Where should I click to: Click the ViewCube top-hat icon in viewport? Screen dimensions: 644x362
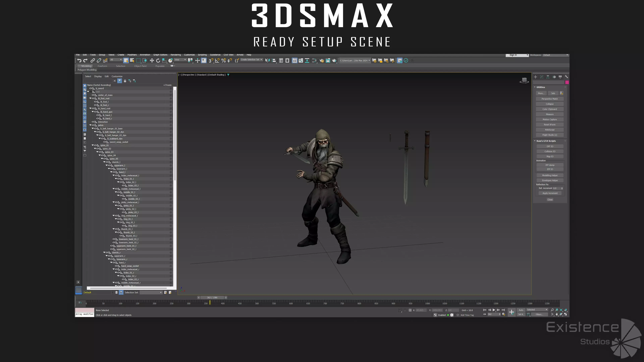pos(524,80)
